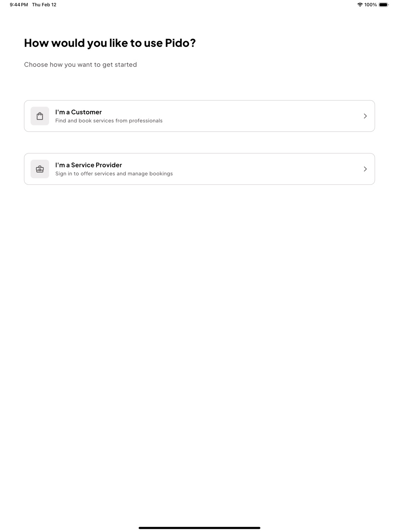399x532 pixels.
Task: Tap the Thu Feb 12 date
Action: click(44, 5)
